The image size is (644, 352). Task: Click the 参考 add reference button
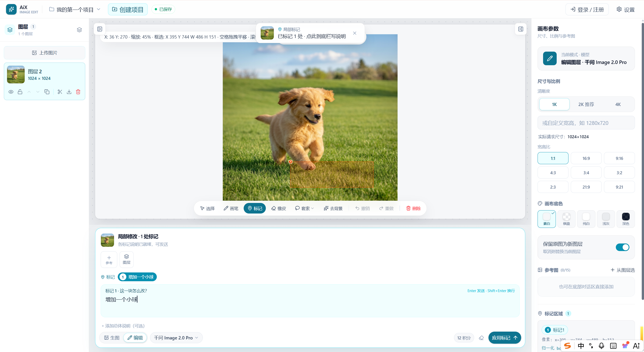tap(109, 260)
